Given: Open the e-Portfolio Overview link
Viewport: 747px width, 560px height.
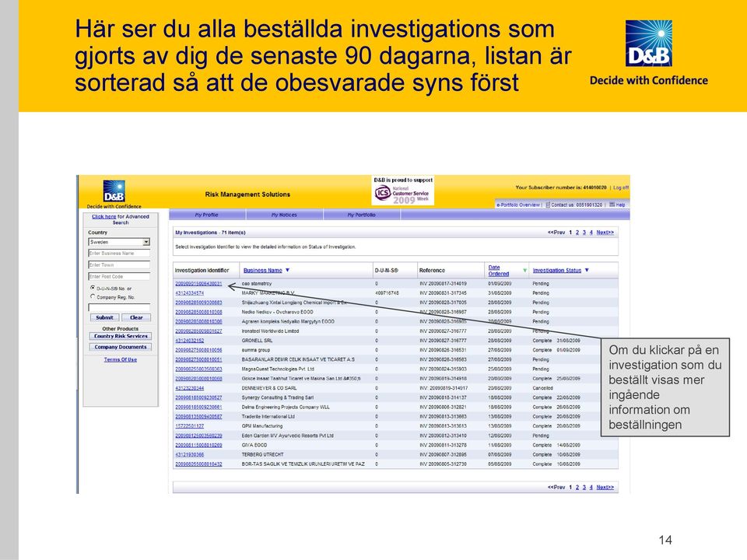Looking at the screenshot, I should [x=518, y=205].
